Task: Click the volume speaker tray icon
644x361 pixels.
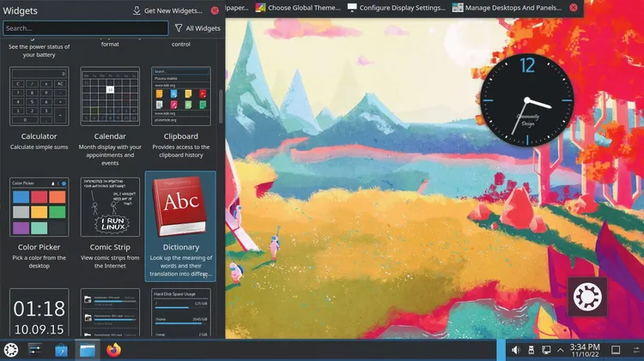Action: coord(516,350)
